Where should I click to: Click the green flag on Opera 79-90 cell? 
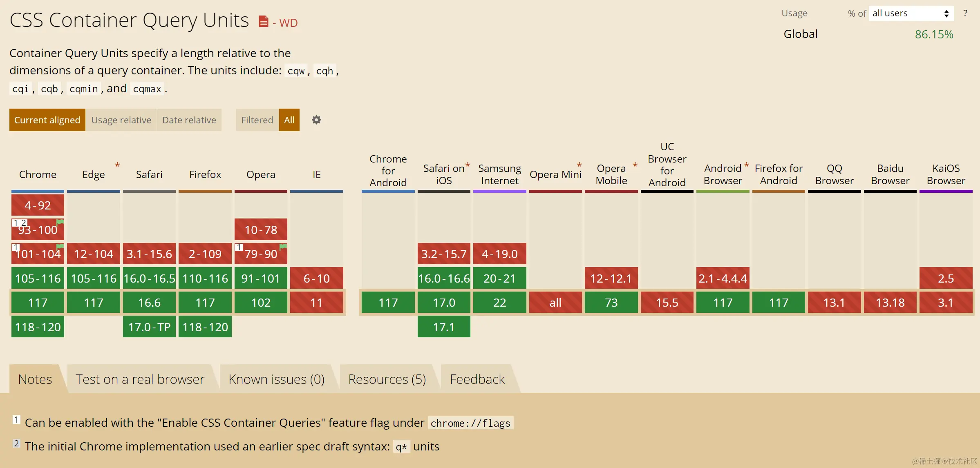[x=283, y=247]
